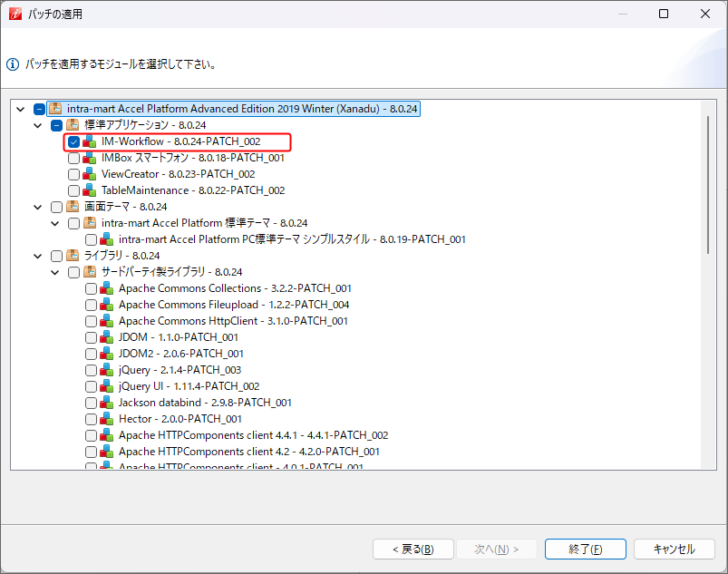Click the module icon beside jQuery UI
728x574 pixels.
coord(106,386)
